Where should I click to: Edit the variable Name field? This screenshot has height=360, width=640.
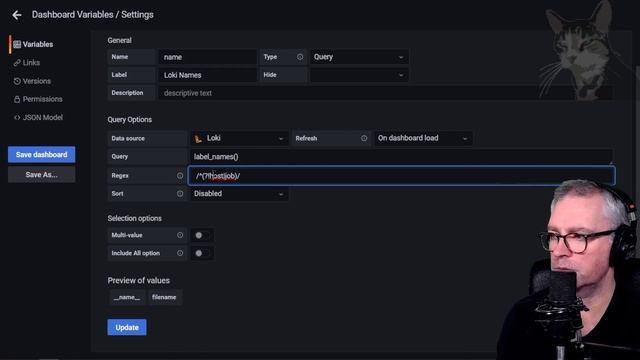[x=208, y=57]
